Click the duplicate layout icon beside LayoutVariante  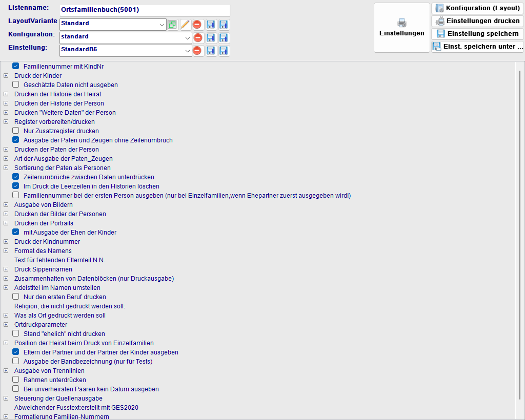click(172, 24)
